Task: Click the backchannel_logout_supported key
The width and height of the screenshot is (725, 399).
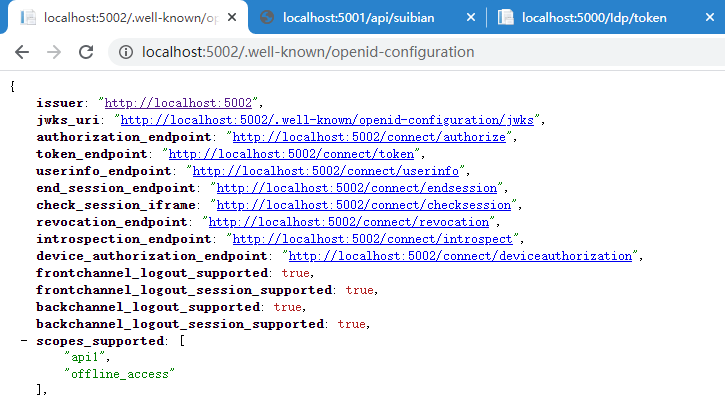Action: (148, 307)
